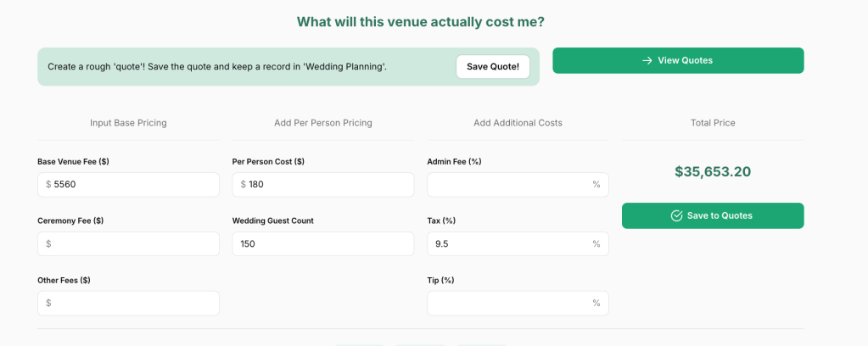Click the checkmark icon on Save to Quotes
Viewport: 868px width, 346px height.
click(x=676, y=215)
